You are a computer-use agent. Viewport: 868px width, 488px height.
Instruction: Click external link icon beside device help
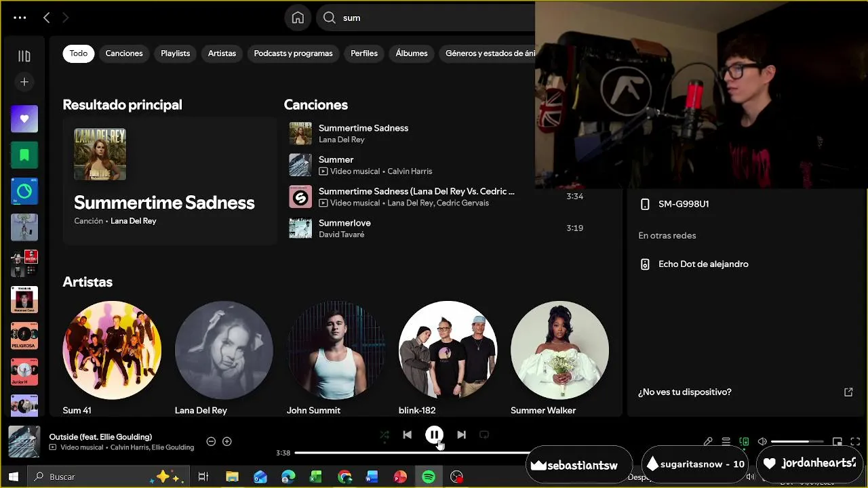[x=848, y=392]
